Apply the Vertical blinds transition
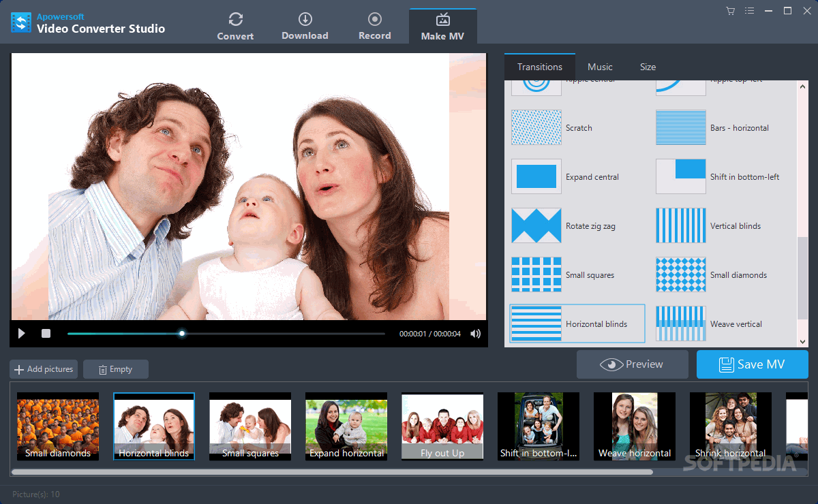Viewport: 818px width, 504px height. pyautogui.click(x=680, y=225)
